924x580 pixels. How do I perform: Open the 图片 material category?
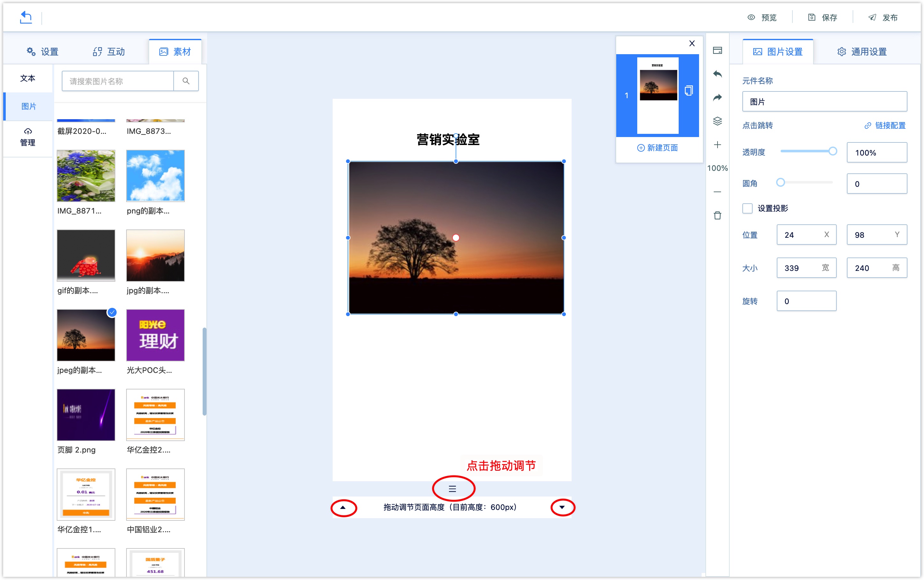click(x=28, y=106)
